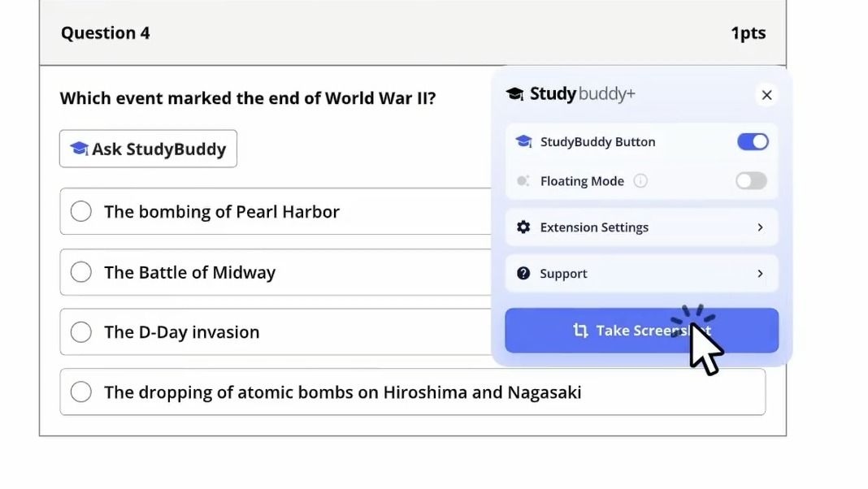868x489 pixels.
Task: Click The D-Day invasion answer text
Action: pos(181,332)
